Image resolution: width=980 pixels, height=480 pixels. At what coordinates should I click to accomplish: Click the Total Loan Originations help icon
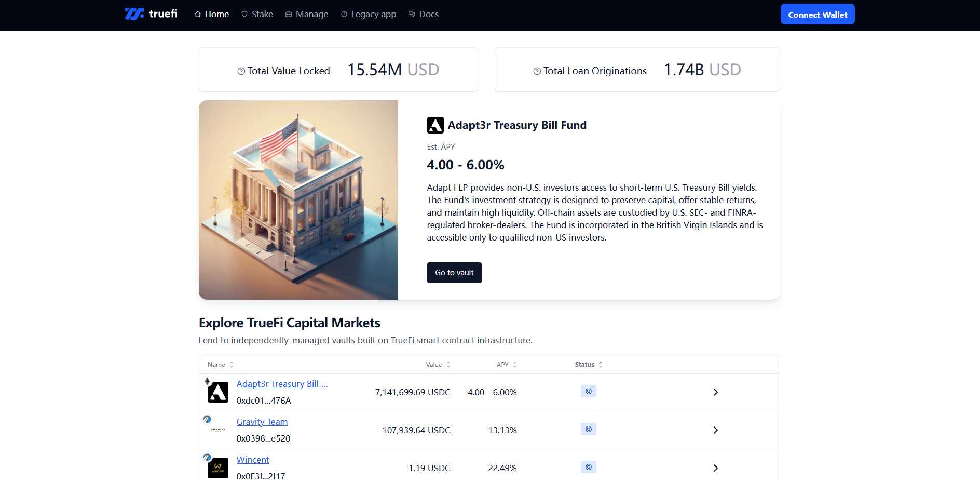(537, 71)
